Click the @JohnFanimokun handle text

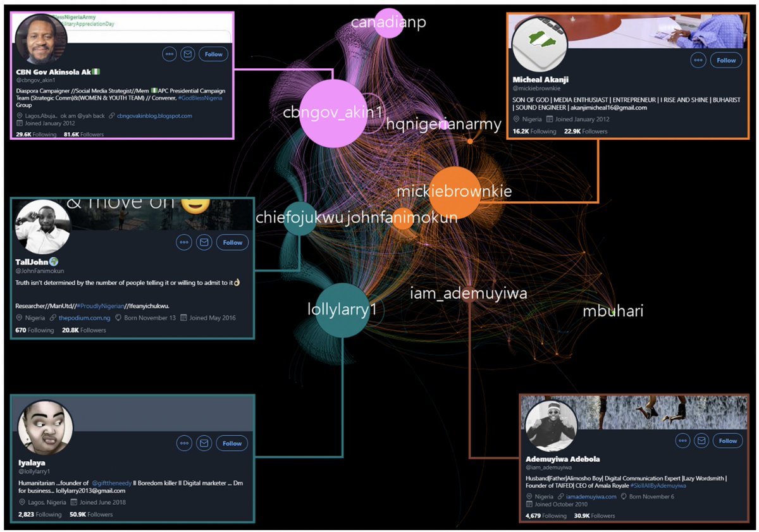[x=40, y=270]
